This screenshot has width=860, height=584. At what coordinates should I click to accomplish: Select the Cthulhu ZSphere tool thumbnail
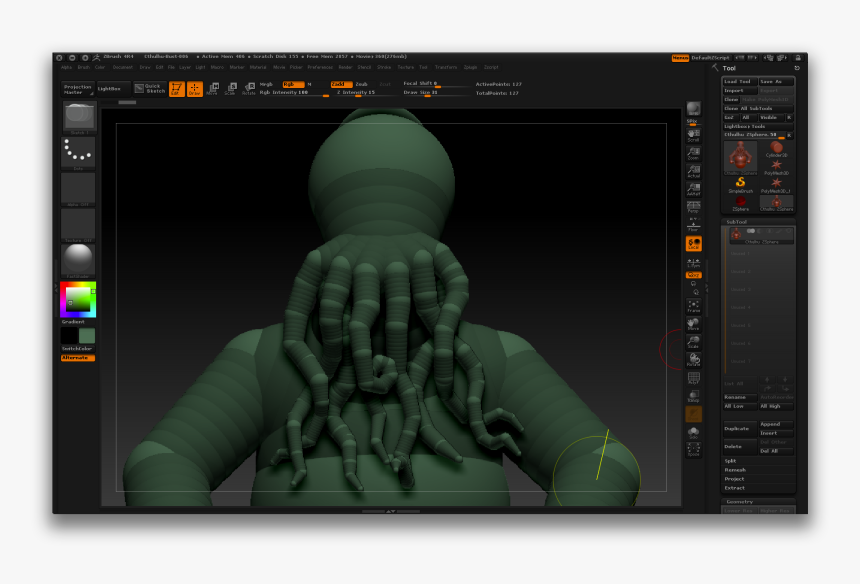coord(740,156)
